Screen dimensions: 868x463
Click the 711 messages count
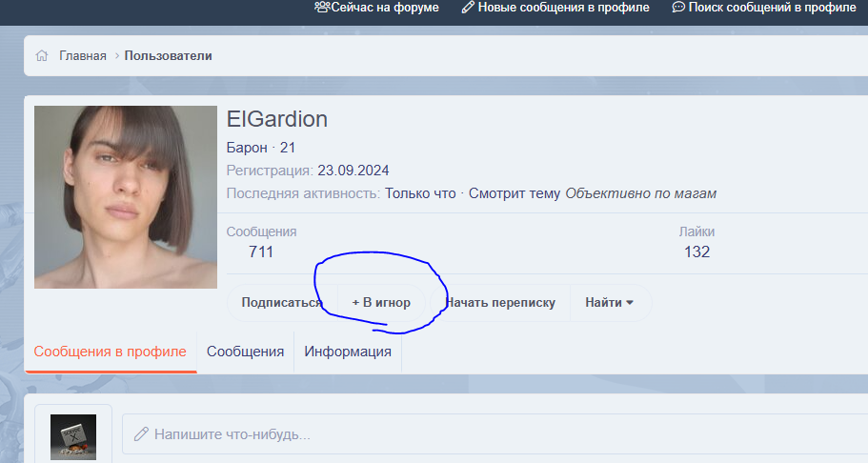pyautogui.click(x=261, y=252)
